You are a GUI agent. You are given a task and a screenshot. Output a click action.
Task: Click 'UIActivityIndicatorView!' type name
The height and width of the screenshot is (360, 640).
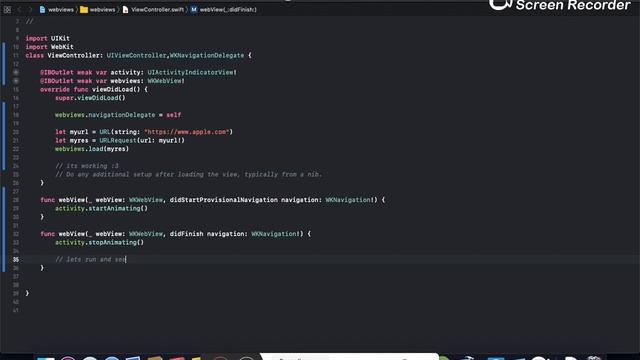pyautogui.click(x=192, y=72)
